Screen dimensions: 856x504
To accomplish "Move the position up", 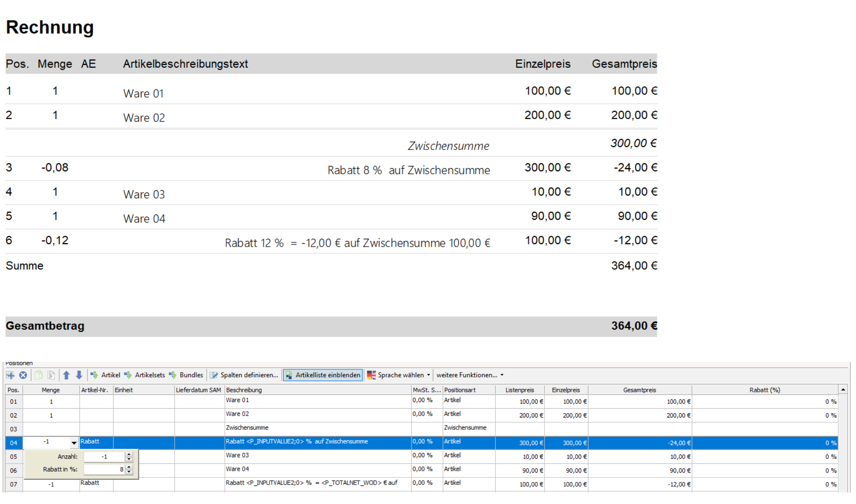I will click(x=66, y=375).
